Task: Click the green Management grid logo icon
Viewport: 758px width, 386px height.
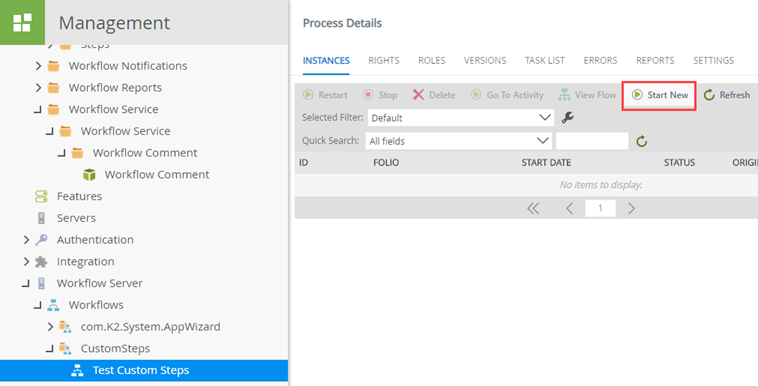Action: click(22, 22)
